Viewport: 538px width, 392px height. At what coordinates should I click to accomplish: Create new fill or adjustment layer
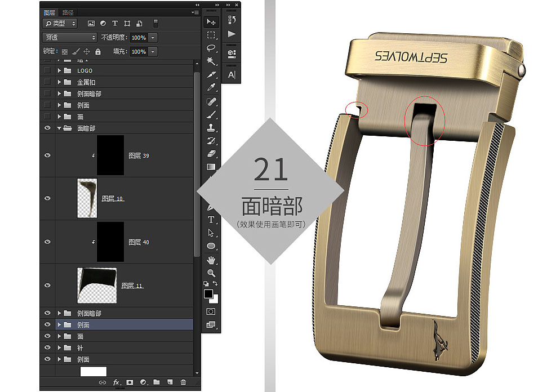point(144,382)
